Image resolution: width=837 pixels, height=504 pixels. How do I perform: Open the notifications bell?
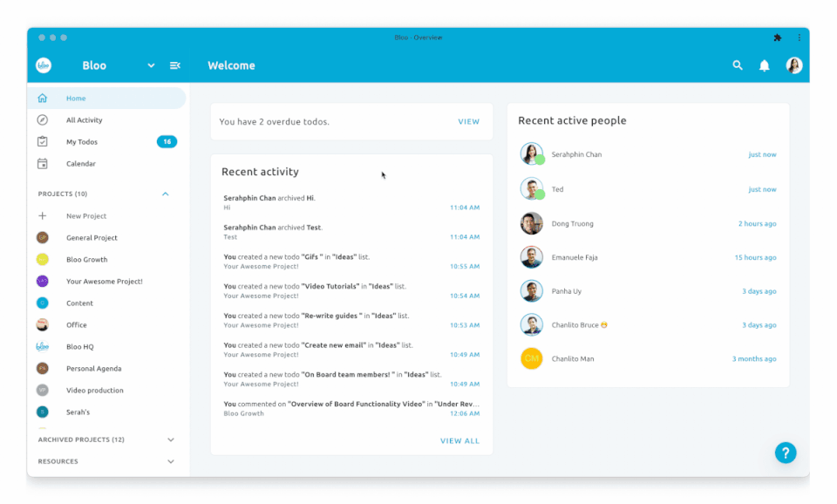click(x=765, y=65)
